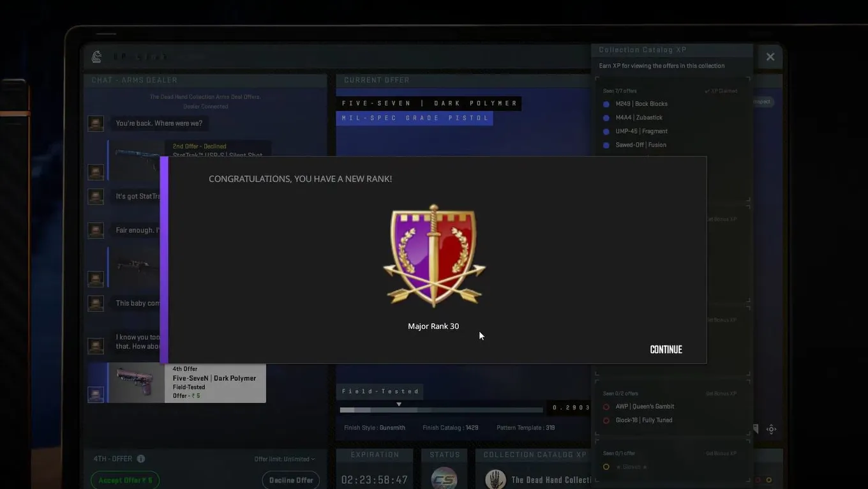Click dealer avatar beside "This baby" message
Image resolution: width=868 pixels, height=489 pixels.
pyautogui.click(x=96, y=303)
